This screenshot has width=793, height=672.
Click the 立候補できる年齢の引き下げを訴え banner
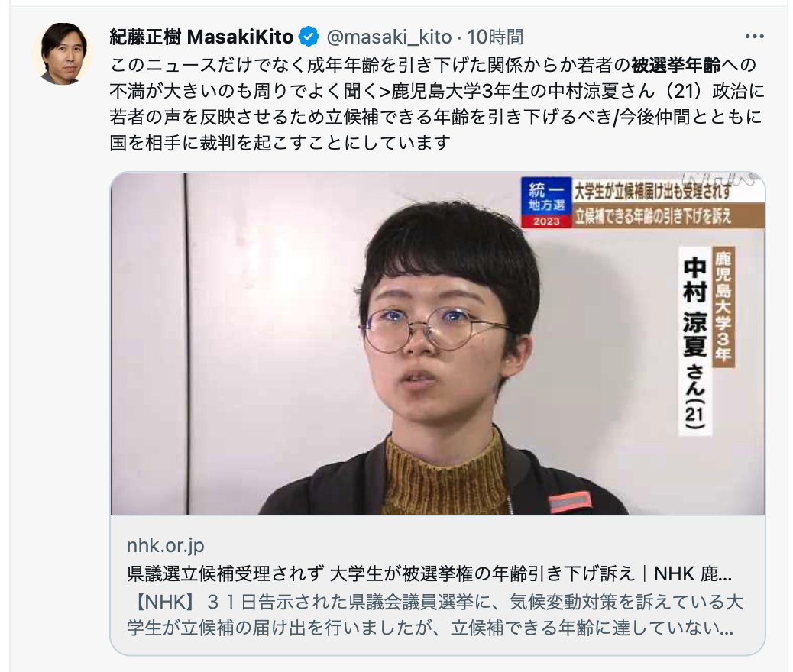(x=652, y=216)
